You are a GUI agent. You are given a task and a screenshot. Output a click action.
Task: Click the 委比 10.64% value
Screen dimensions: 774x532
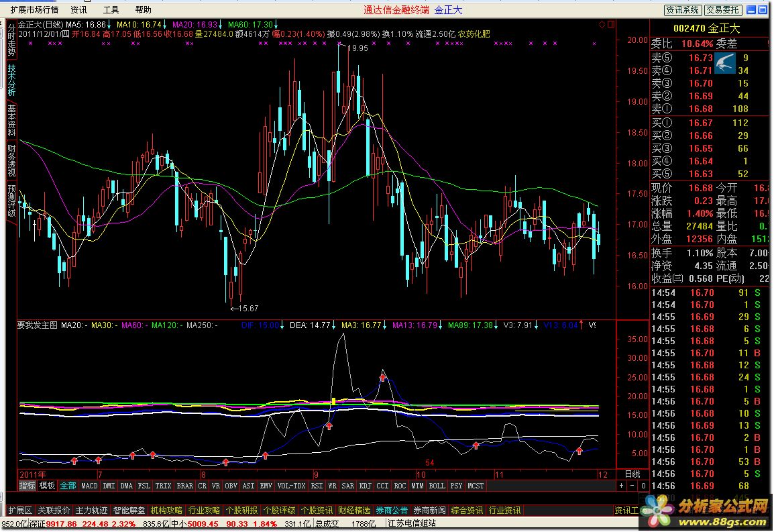coord(697,44)
